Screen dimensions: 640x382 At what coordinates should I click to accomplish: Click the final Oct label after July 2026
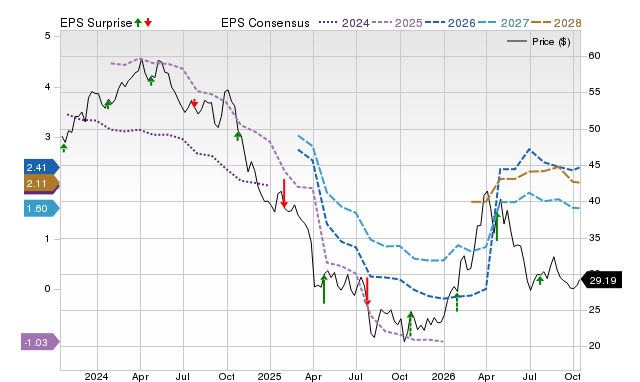coord(572,376)
